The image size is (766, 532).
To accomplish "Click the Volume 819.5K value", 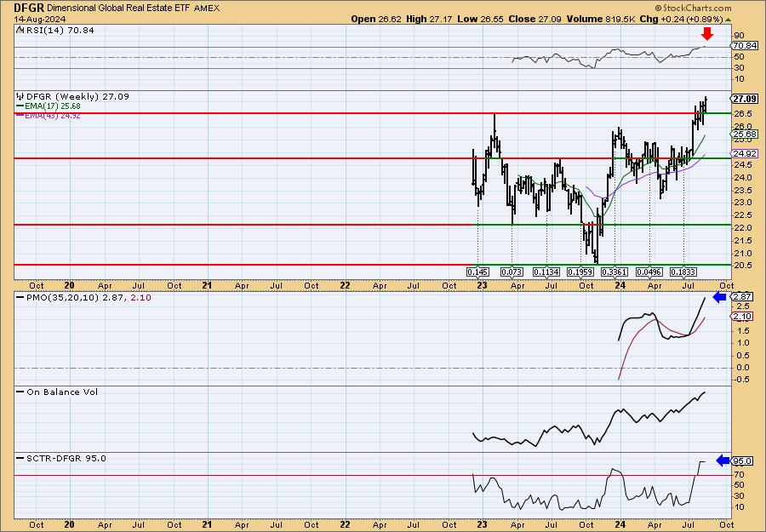I will [601, 19].
